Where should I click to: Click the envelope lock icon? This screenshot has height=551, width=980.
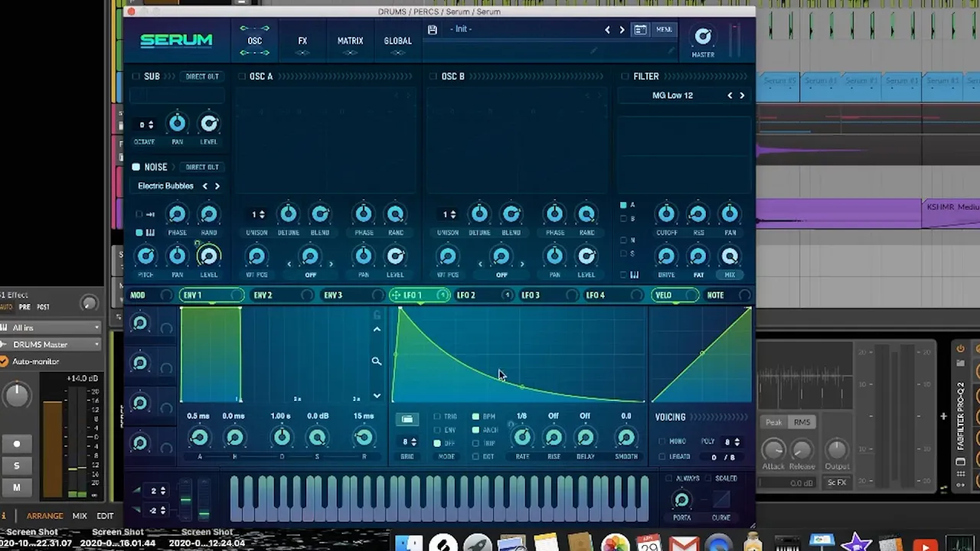pyautogui.click(x=377, y=315)
